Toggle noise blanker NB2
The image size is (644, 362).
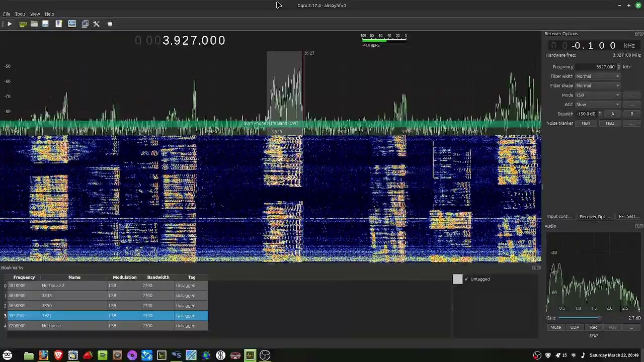tap(610, 123)
